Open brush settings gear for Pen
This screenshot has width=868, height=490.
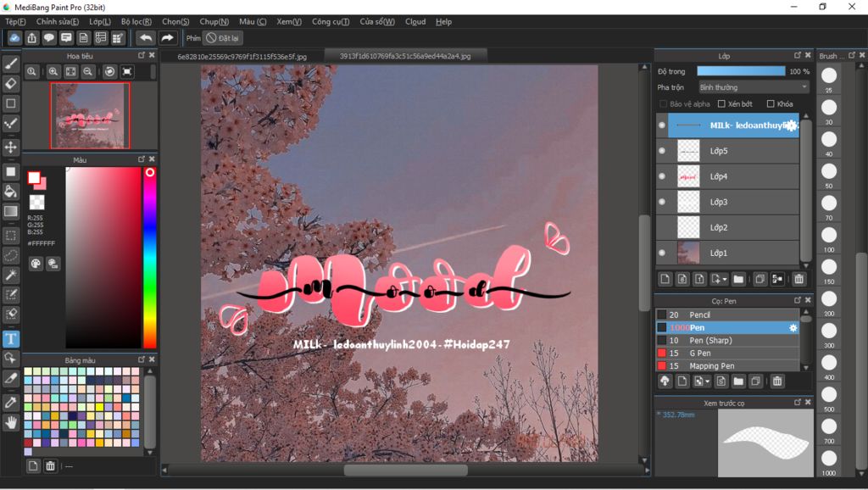click(x=793, y=328)
